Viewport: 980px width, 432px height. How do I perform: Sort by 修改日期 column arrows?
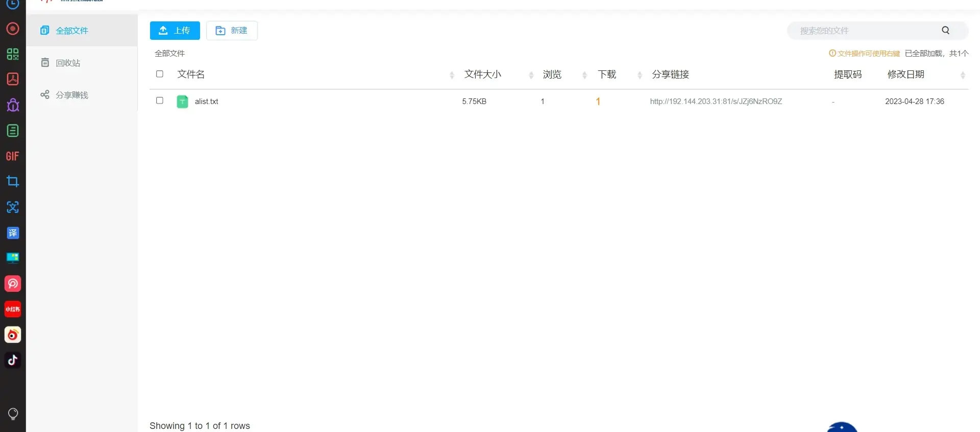click(x=963, y=75)
